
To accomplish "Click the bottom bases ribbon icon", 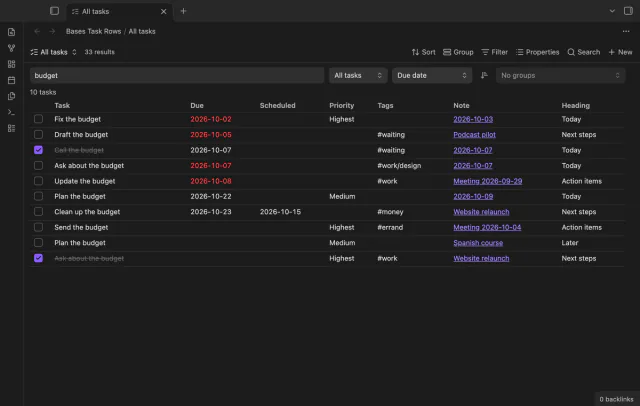I will 11,128.
